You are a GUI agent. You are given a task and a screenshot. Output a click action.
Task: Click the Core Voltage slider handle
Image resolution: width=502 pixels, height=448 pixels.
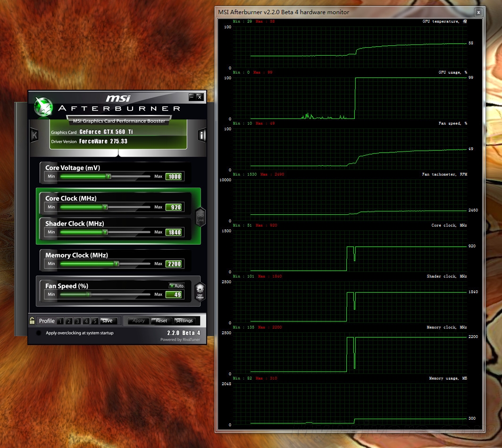point(109,176)
